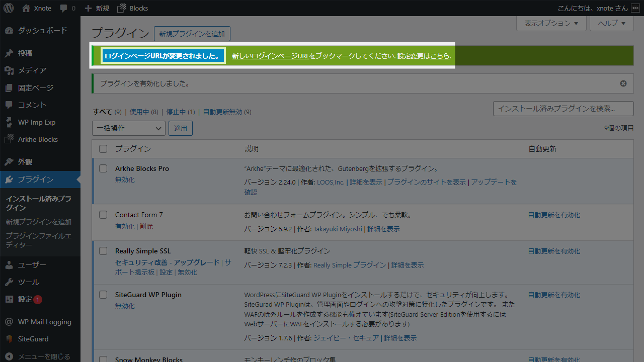Open アップデートを確認 for Arkhe Blocks Pro
This screenshot has height=362, width=644.
[x=380, y=187]
